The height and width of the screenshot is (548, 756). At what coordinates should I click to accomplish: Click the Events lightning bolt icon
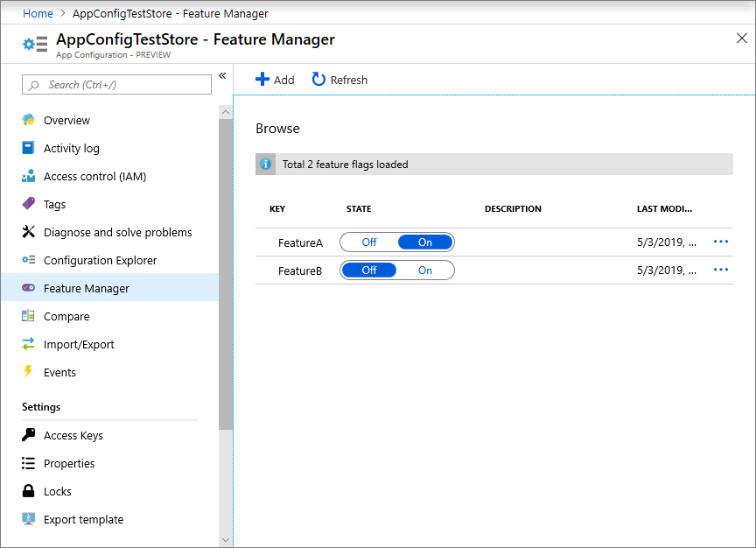[x=28, y=372]
